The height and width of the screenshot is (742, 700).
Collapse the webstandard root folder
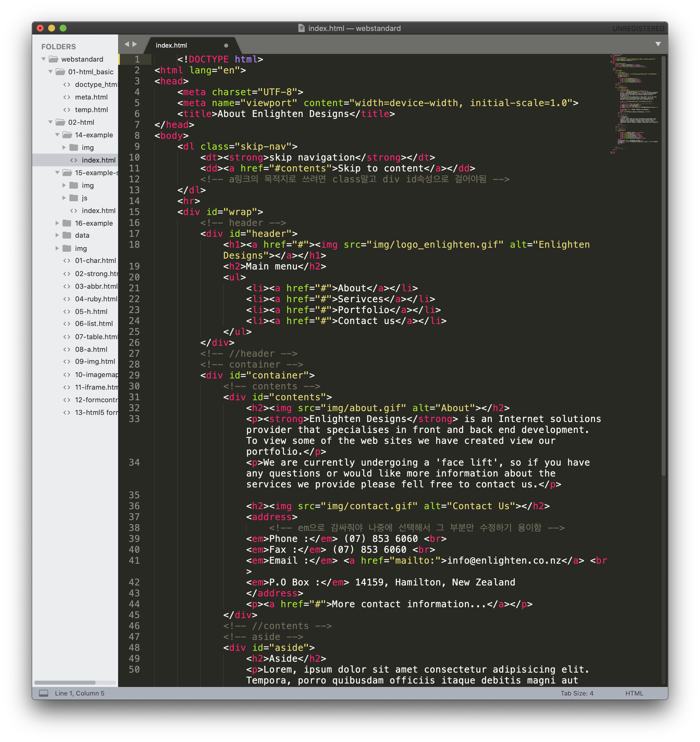pyautogui.click(x=44, y=59)
